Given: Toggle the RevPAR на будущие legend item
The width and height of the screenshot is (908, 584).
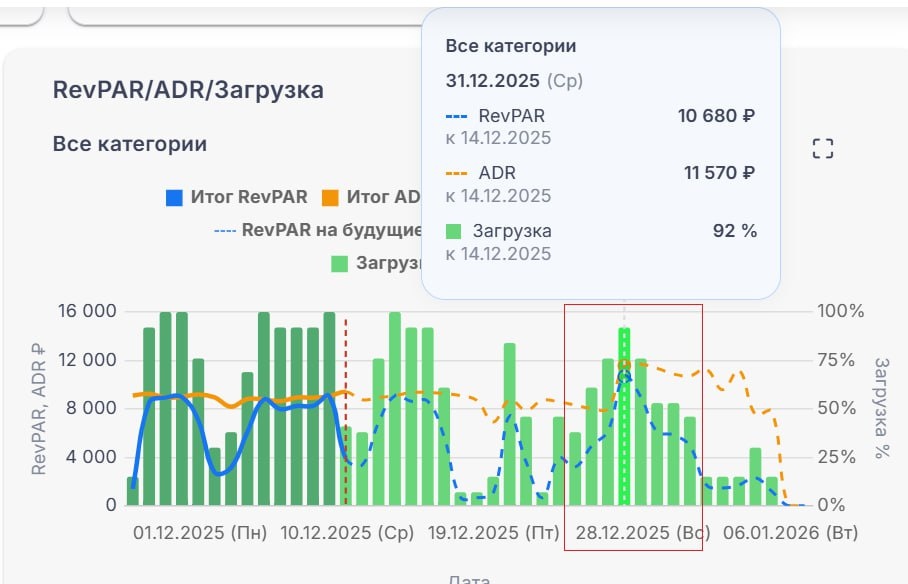Looking at the screenshot, I should [x=318, y=230].
